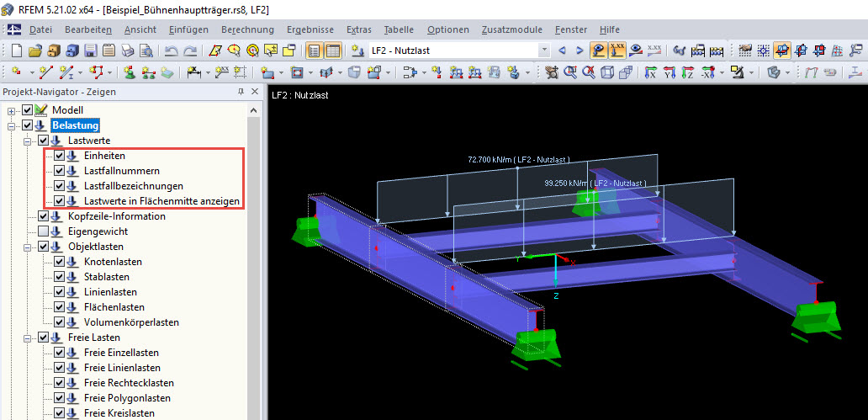This screenshot has height=420, width=868.
Task: Toggle the Table panel icon
Action: click(333, 51)
